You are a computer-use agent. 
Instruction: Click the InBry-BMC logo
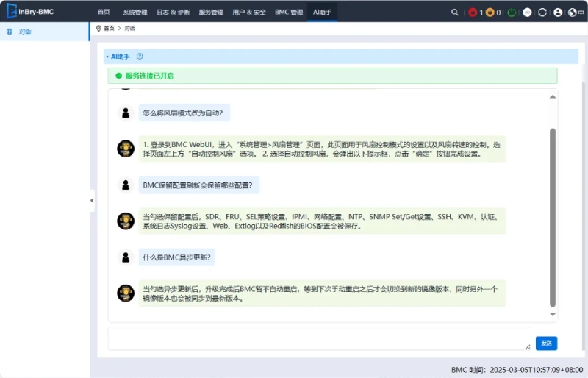(29, 12)
